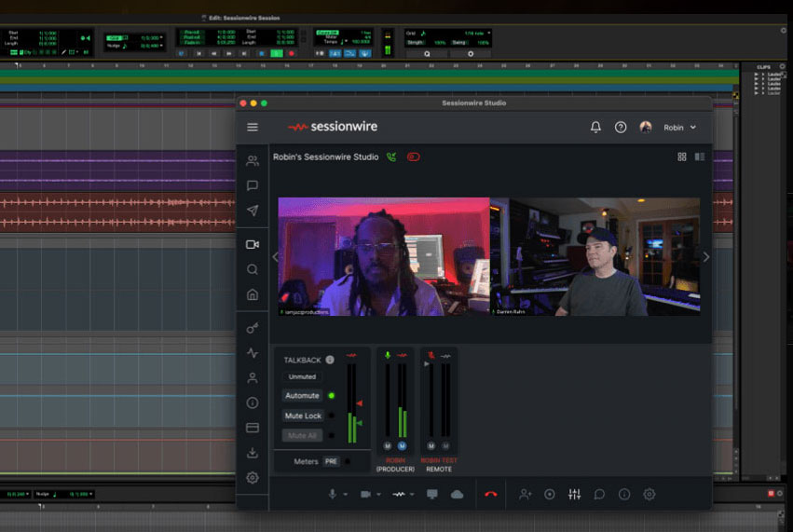Switch to the sidebar list view layout
This screenshot has width=793, height=532.
click(x=700, y=157)
